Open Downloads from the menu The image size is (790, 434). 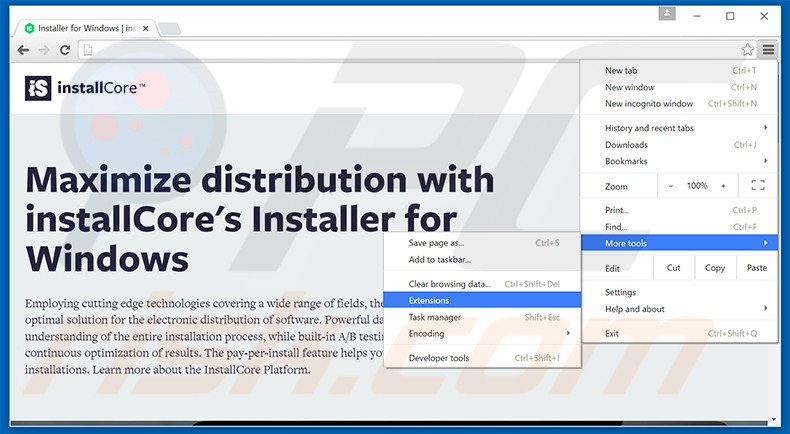[x=680, y=145]
